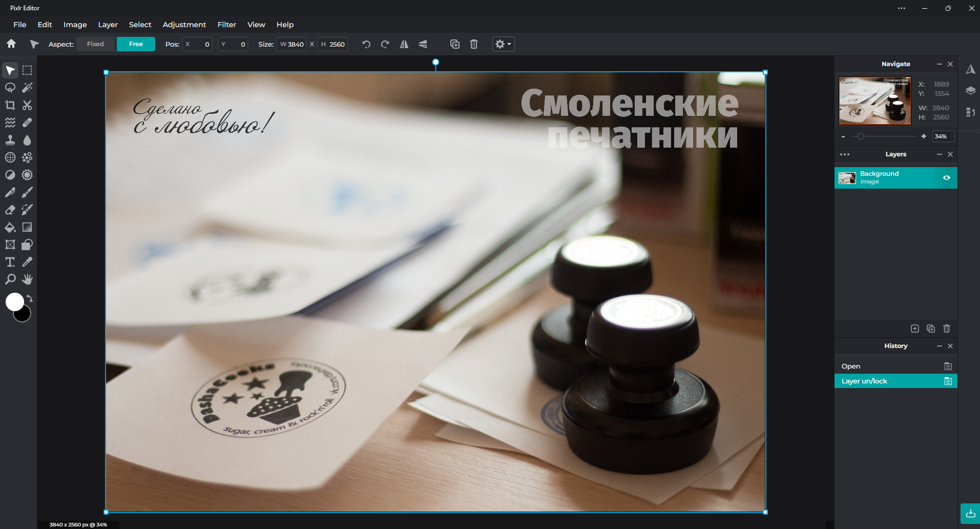Duplicate layer icon in options bar

[455, 44]
